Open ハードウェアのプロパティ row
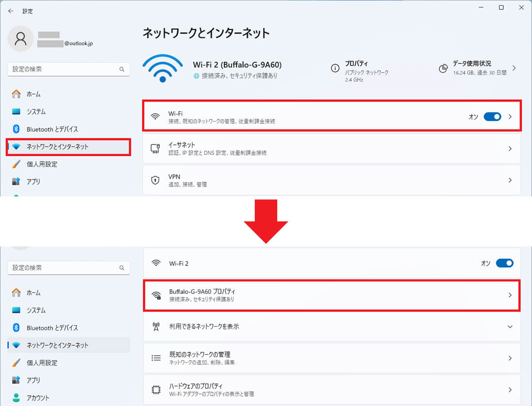 (332, 390)
